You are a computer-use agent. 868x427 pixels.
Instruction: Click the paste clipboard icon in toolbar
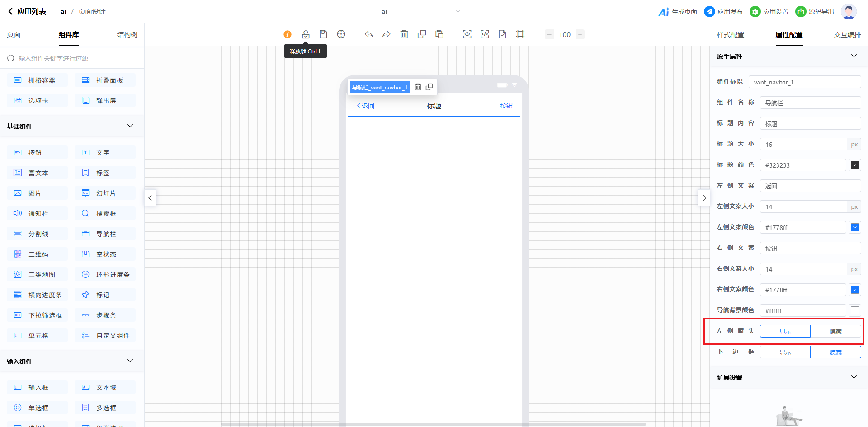pyautogui.click(x=439, y=34)
